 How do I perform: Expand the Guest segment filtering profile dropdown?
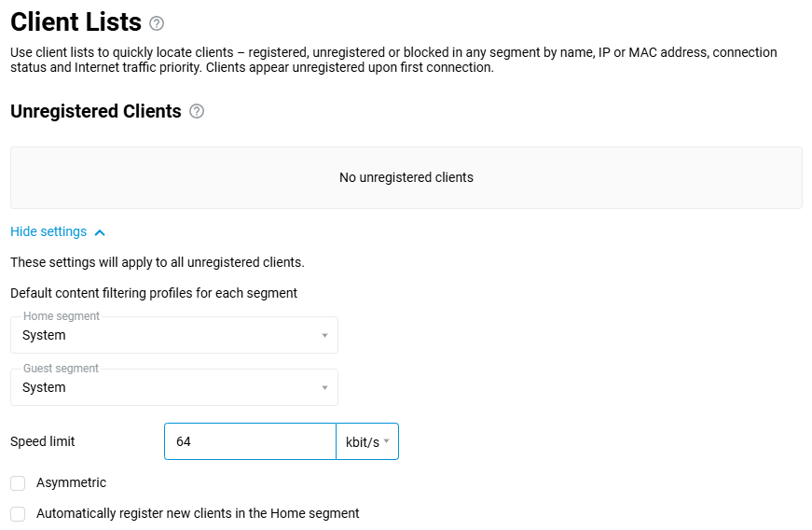(173, 387)
